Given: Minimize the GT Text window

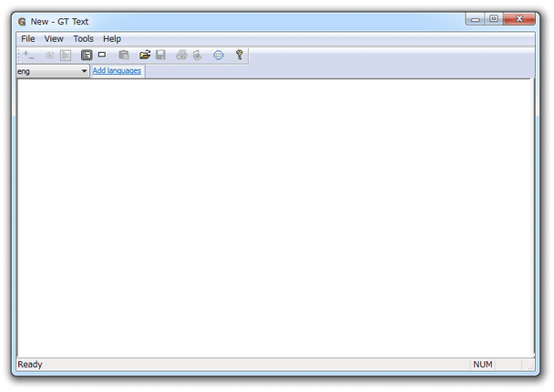Looking at the screenshot, I should point(476,19).
